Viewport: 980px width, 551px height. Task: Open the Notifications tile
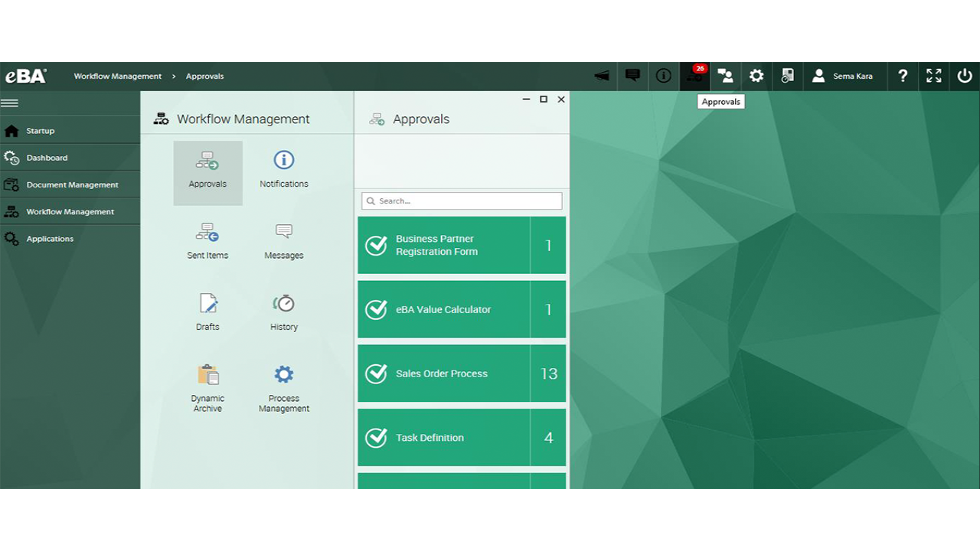(284, 169)
